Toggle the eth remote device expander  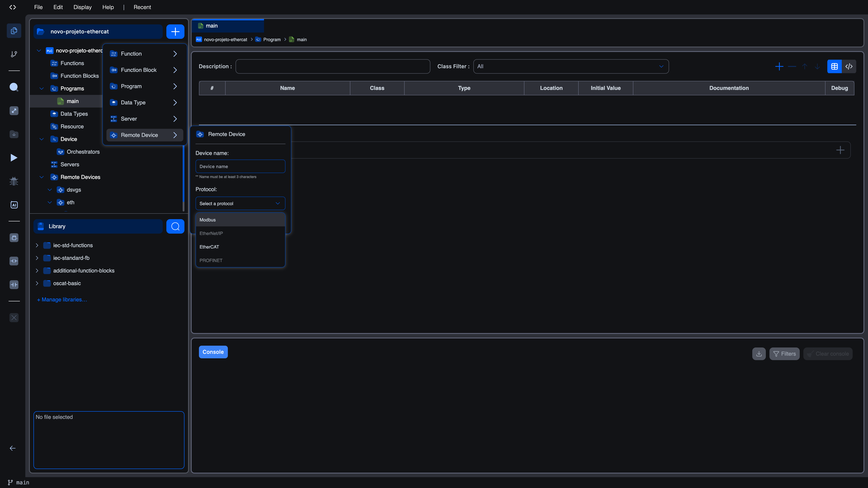pyautogui.click(x=50, y=202)
